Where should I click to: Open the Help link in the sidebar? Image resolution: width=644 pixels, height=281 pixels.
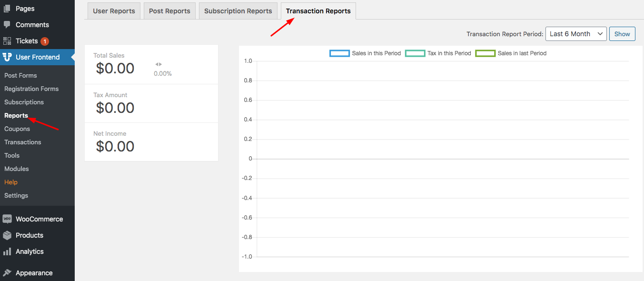[10, 182]
